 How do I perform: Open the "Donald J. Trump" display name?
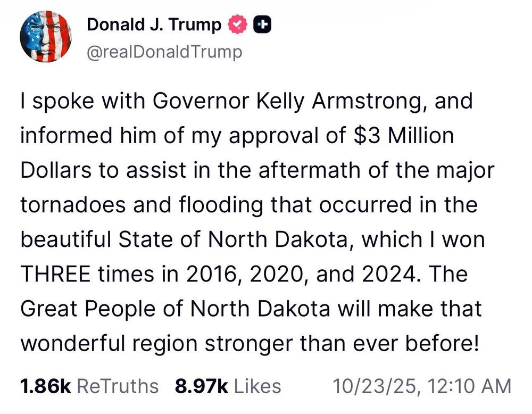154,24
